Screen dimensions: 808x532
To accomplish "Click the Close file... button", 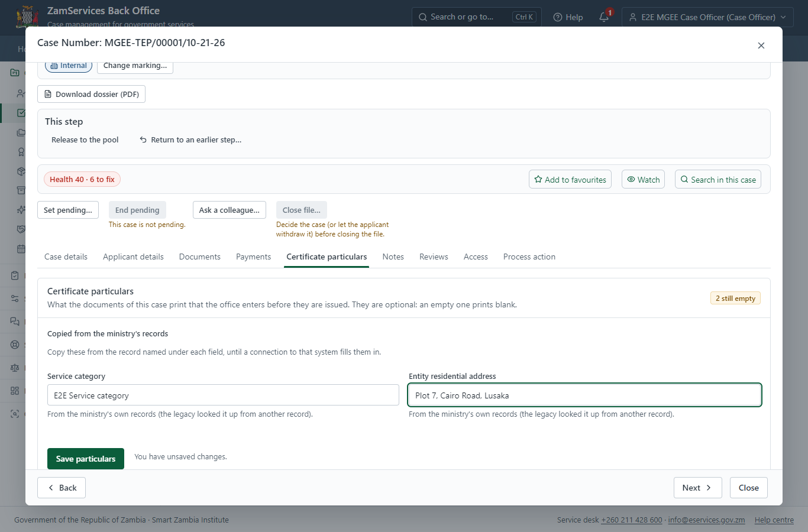I will click(302, 210).
